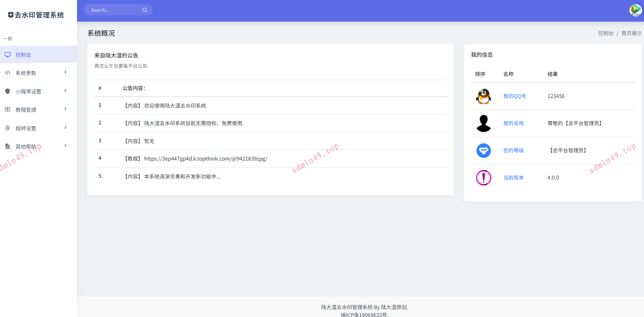Click the 控制台 breadcrumb link
Screen dimensions: 644x317
pos(605,33)
